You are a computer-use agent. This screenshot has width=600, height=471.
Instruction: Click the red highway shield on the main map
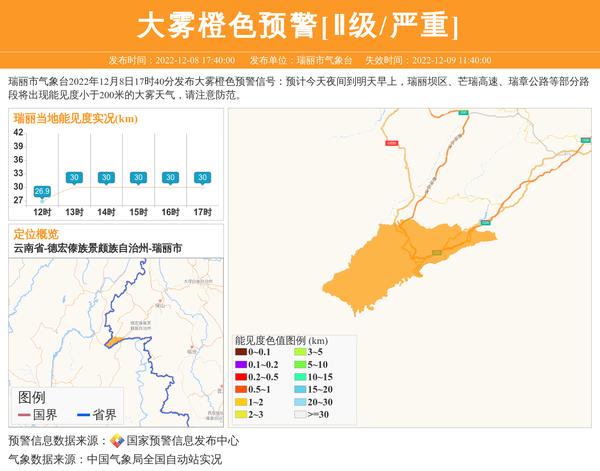pyautogui.click(x=391, y=143)
